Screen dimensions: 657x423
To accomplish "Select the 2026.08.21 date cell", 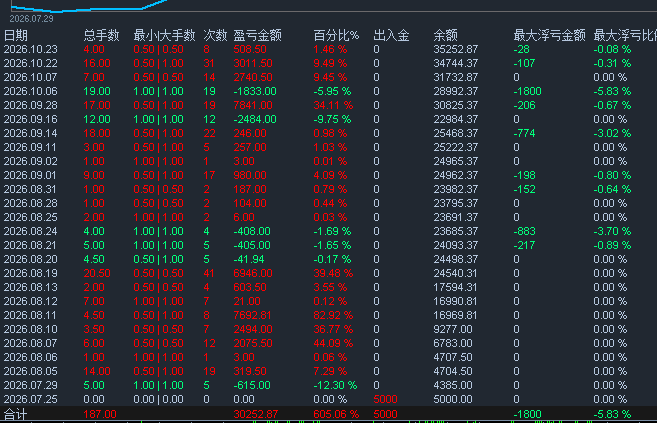I will 31,245.
